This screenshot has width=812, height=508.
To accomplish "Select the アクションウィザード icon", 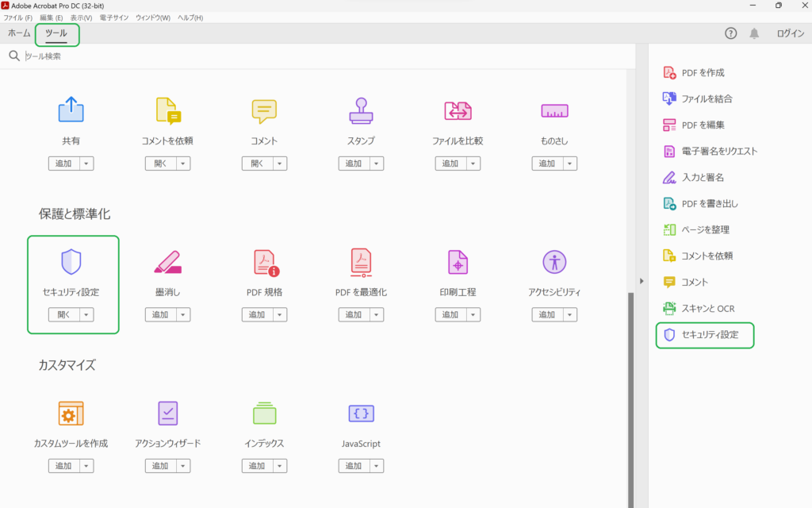I will pyautogui.click(x=168, y=413).
